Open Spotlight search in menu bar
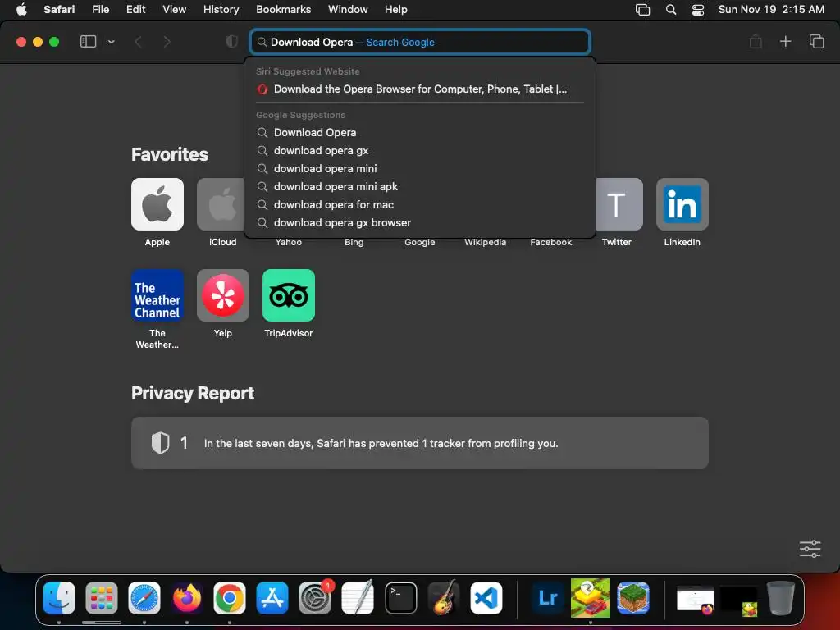Image resolution: width=840 pixels, height=630 pixels. click(x=671, y=9)
